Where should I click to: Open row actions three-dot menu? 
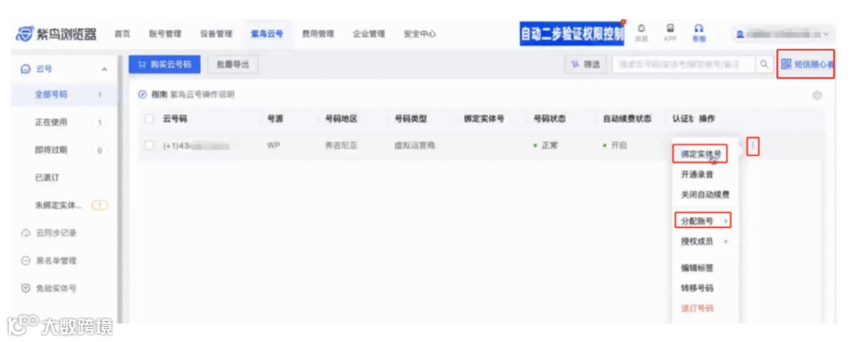coord(753,146)
